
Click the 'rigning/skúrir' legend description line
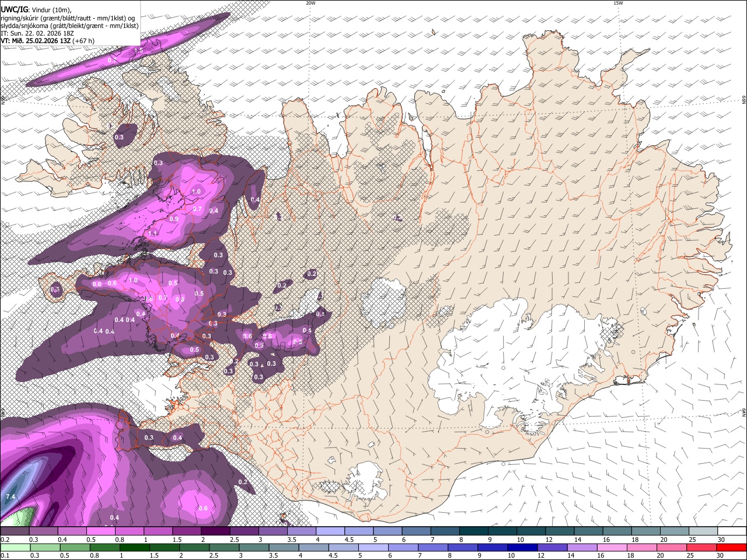(x=68, y=18)
